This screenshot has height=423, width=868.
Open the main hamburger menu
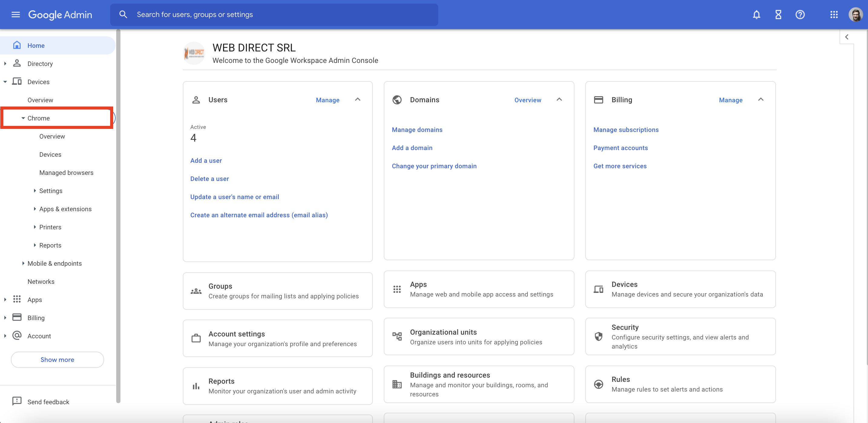(x=15, y=15)
